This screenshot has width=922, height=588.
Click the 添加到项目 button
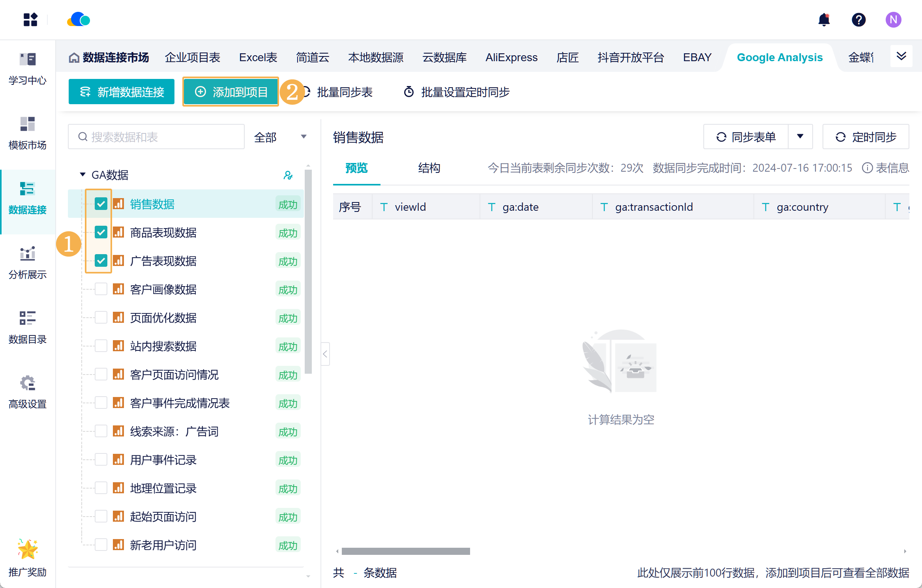pos(231,92)
